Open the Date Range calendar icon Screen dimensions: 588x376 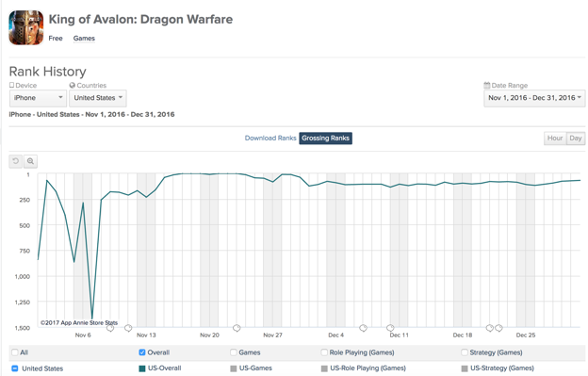[x=487, y=85]
